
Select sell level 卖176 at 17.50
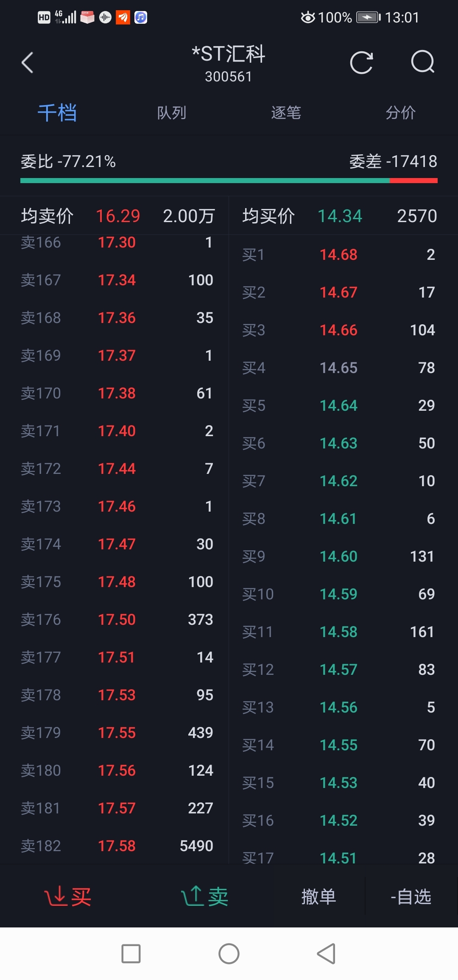[117, 620]
